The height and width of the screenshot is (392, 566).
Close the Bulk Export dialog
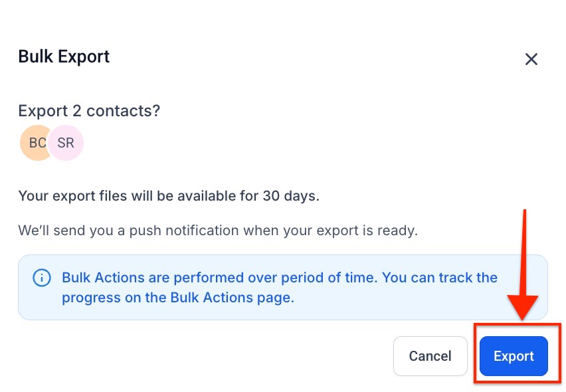[x=531, y=59]
